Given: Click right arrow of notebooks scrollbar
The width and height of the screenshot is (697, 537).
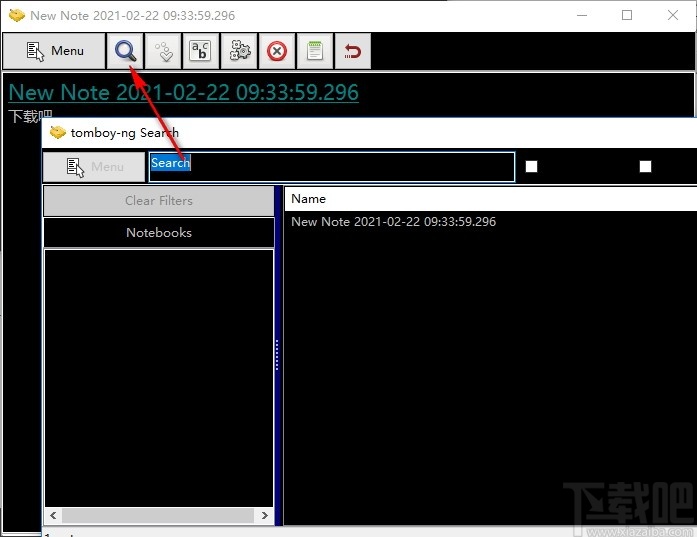Looking at the screenshot, I should tap(264, 516).
